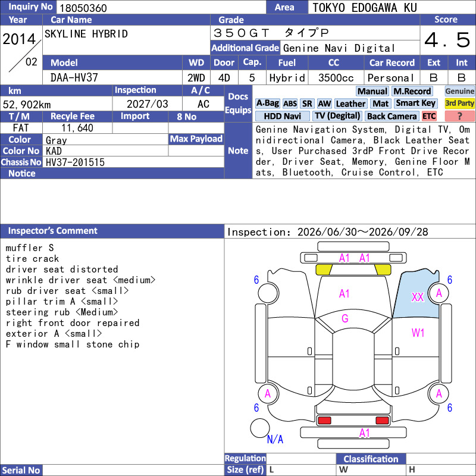Screen dimensions: 476x476
Task: Click the A-Bag equipment badge
Action: click(267, 104)
